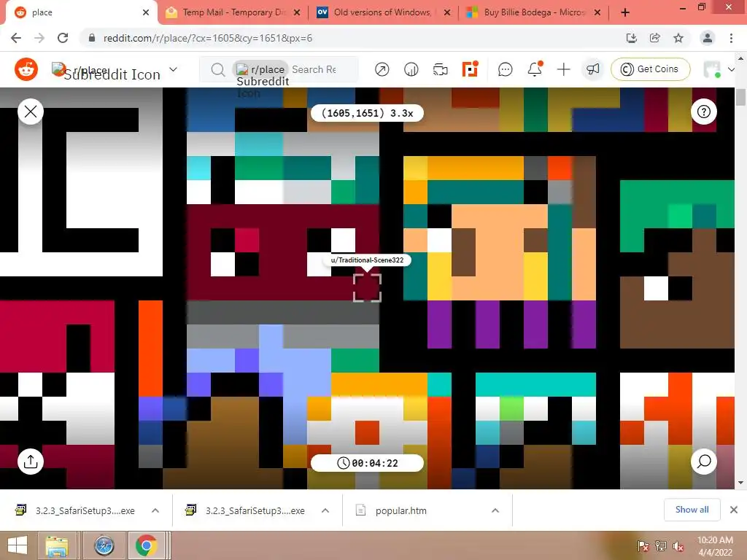Open the notifications bell icon
747x560 pixels.
click(x=535, y=69)
